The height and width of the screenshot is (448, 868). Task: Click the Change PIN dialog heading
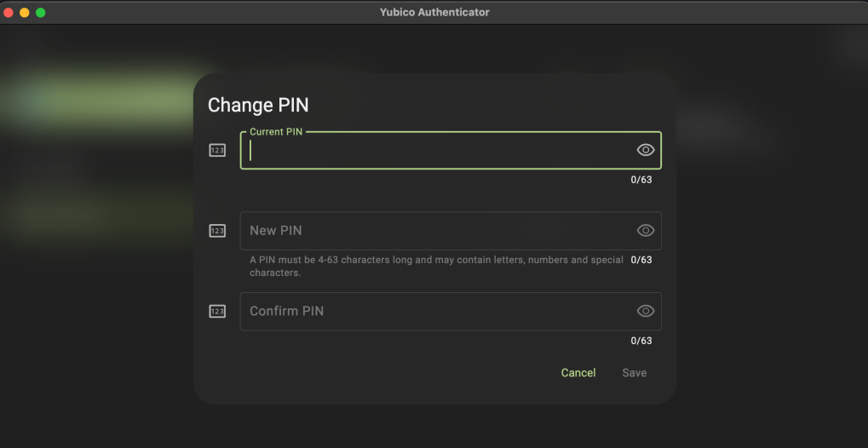pos(258,106)
